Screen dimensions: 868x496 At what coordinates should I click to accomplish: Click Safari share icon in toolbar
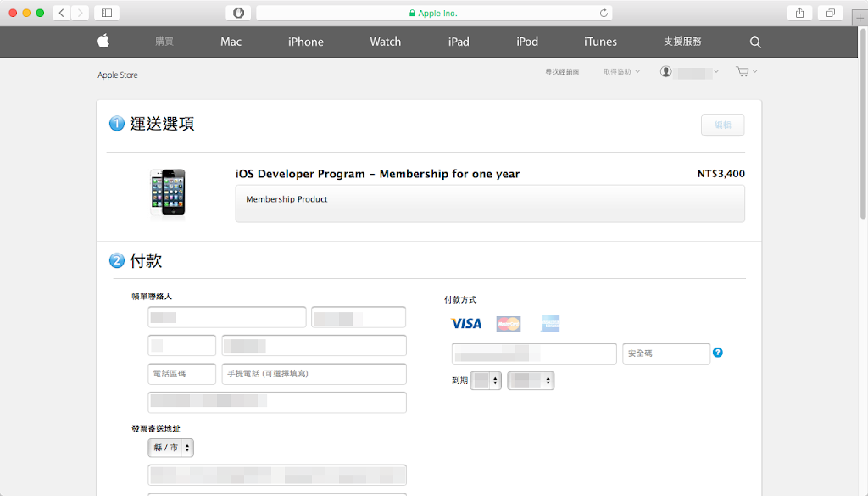coord(799,13)
